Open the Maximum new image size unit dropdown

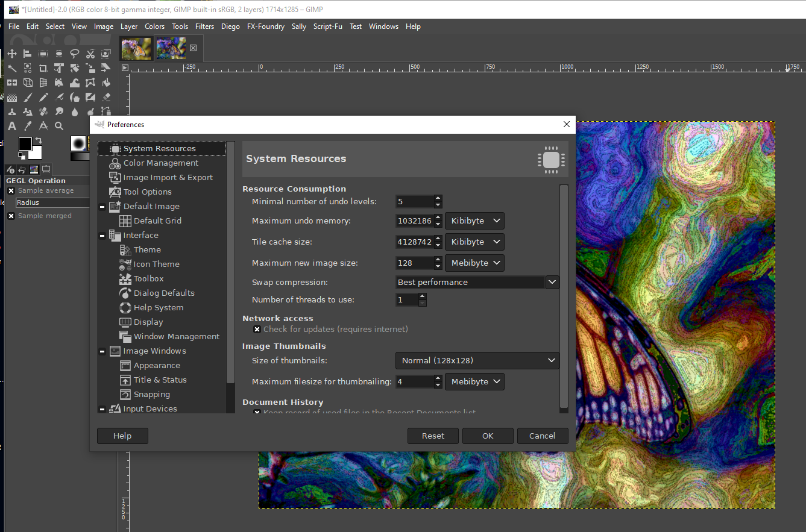(474, 263)
